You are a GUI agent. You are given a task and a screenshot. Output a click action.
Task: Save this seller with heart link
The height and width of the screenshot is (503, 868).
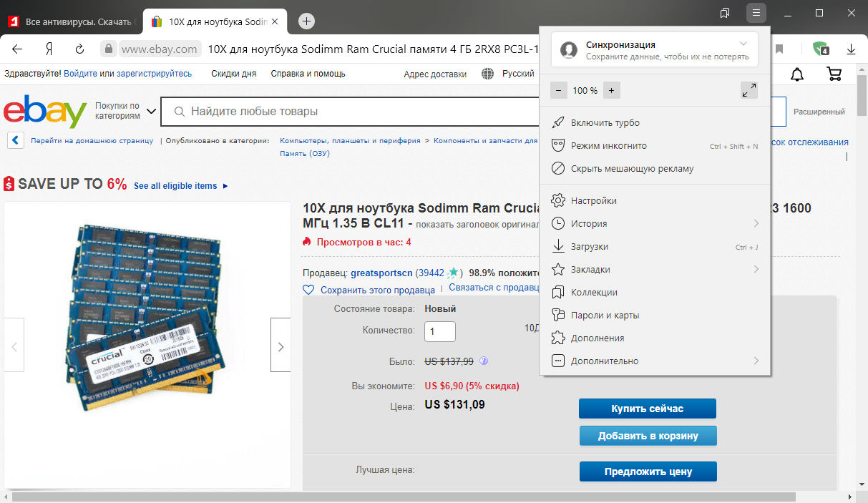(x=369, y=290)
